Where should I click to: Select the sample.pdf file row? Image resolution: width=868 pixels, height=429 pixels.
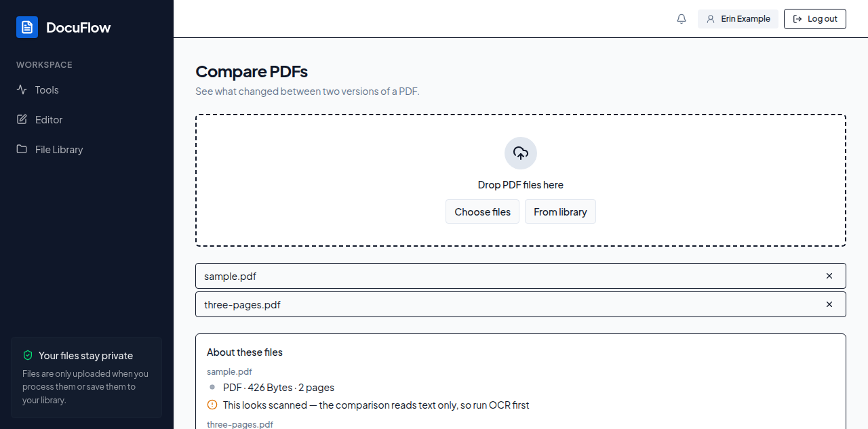[x=521, y=276]
